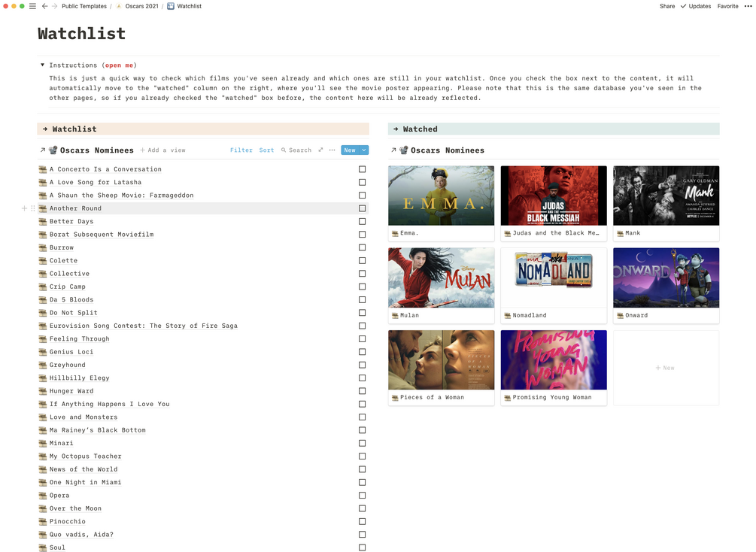756x552 pixels.
Task: Open Oscars 2021 breadcrumb
Action: click(141, 6)
